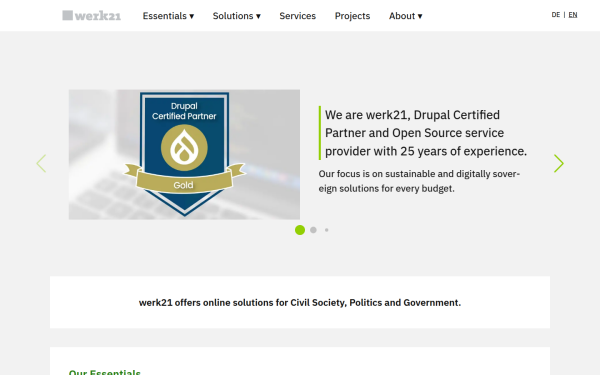Open the Services page
600x375 pixels.
(297, 16)
